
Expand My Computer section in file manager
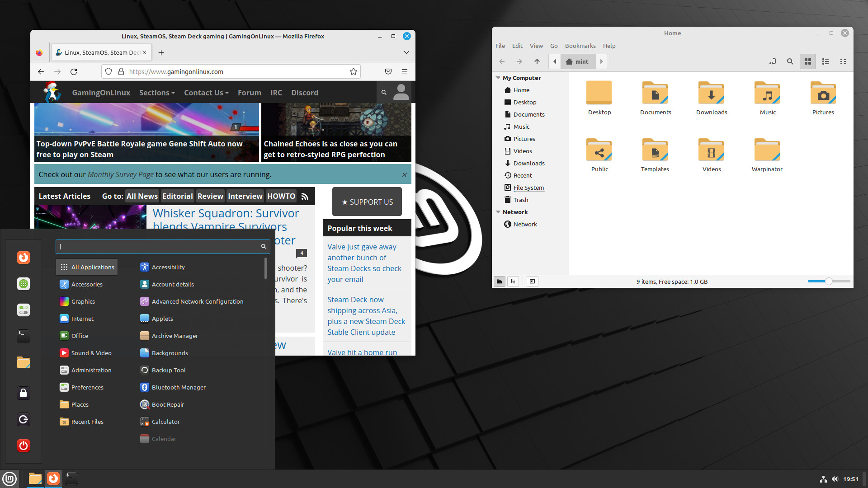point(498,77)
